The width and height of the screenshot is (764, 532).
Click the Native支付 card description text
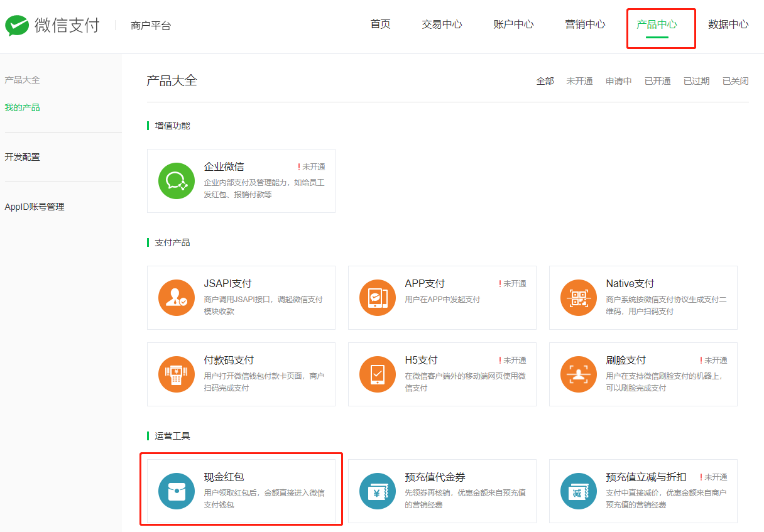click(x=666, y=305)
